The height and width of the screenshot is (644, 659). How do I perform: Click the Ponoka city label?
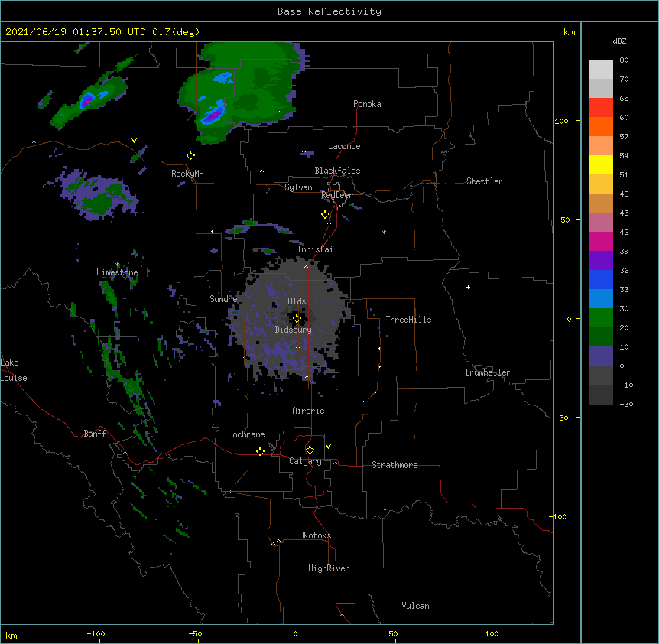click(367, 104)
